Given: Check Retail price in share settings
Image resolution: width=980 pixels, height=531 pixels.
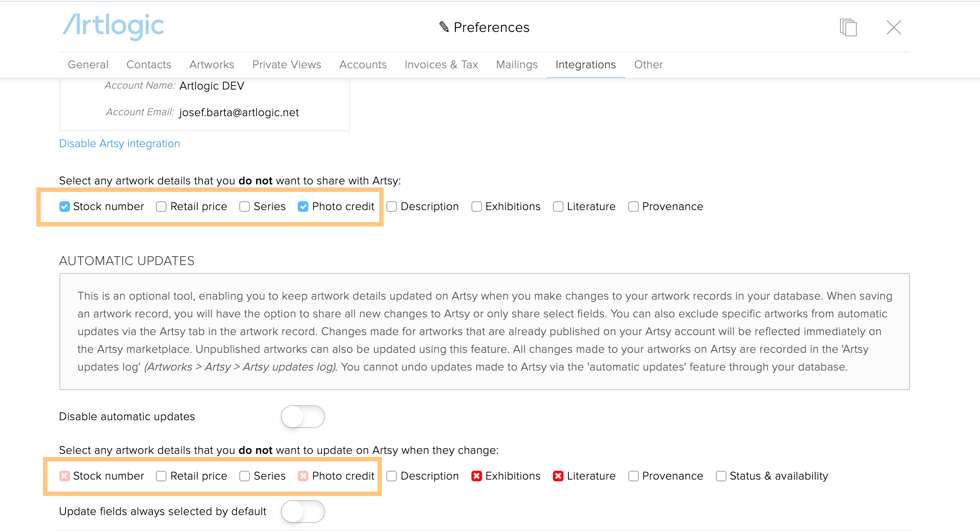Looking at the screenshot, I should pyautogui.click(x=161, y=207).
